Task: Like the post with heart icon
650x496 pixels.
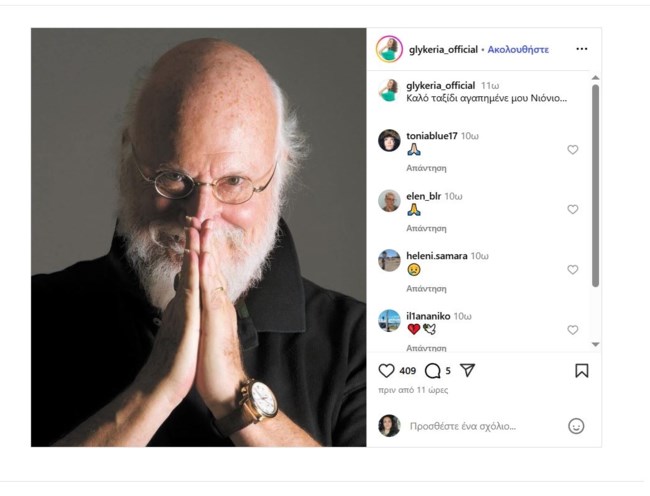Action: point(386,370)
